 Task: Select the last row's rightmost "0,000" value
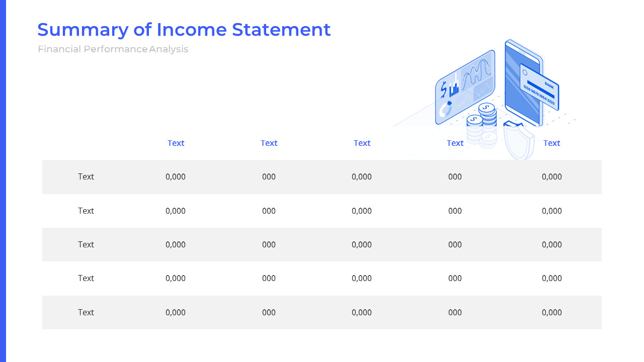[551, 312]
